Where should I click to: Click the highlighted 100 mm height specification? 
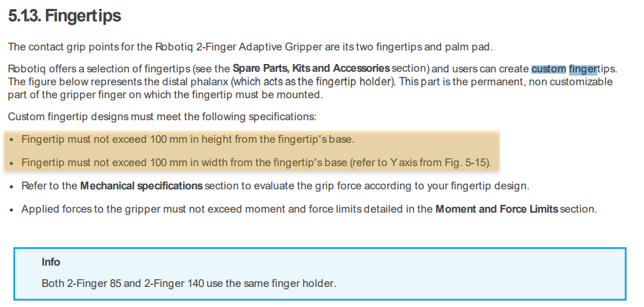click(188, 140)
